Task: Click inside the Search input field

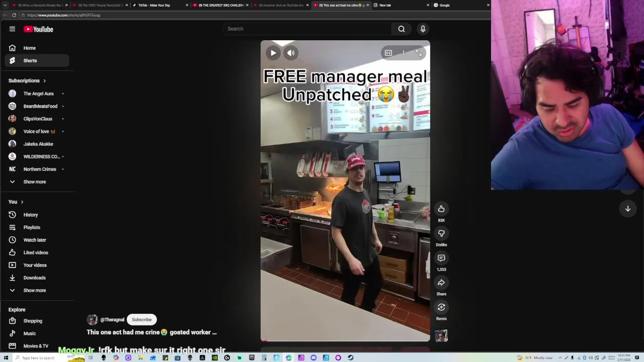Action: tap(307, 29)
